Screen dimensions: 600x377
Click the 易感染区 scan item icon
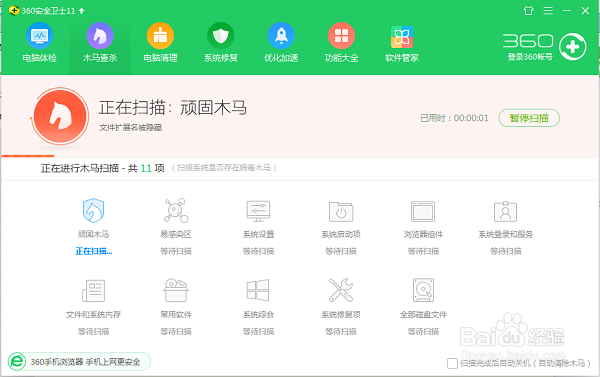[176, 210]
